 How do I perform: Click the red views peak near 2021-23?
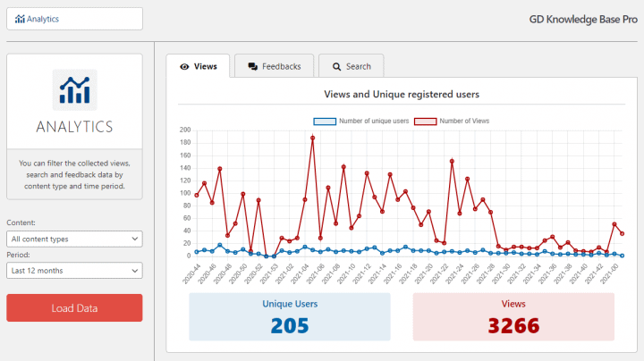(452, 161)
